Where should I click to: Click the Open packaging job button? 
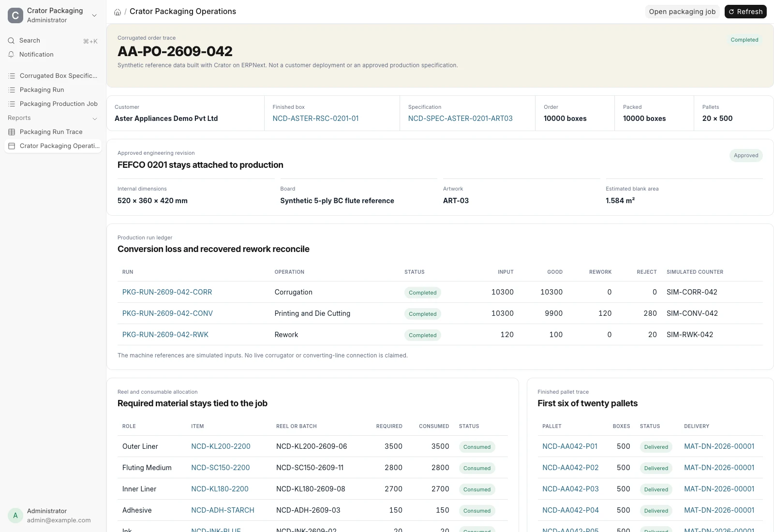click(x=682, y=12)
